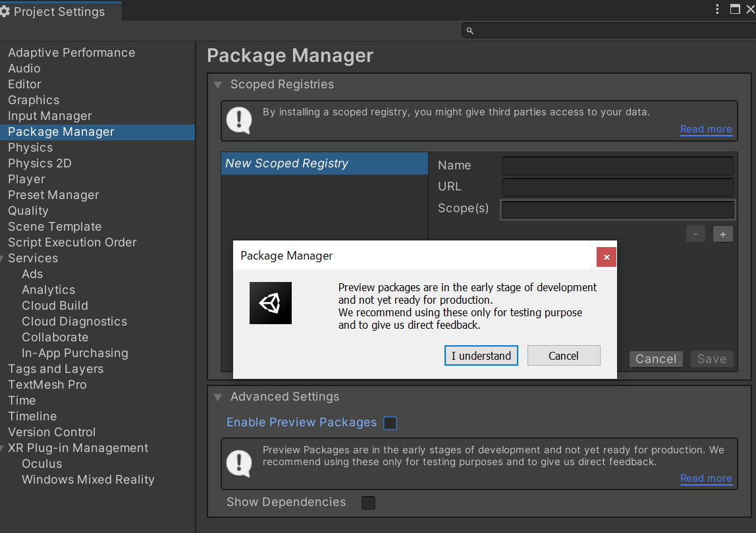
Task: Close the Package Manager dialog with X
Action: click(x=607, y=257)
